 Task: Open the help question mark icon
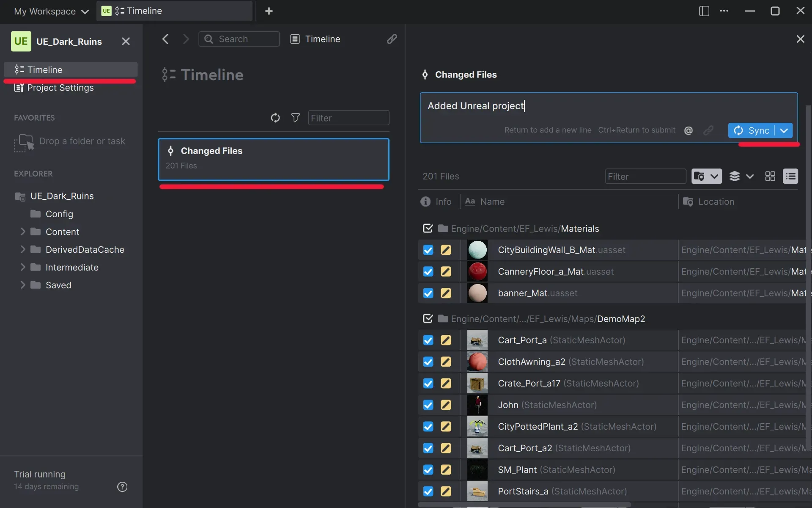point(122,487)
